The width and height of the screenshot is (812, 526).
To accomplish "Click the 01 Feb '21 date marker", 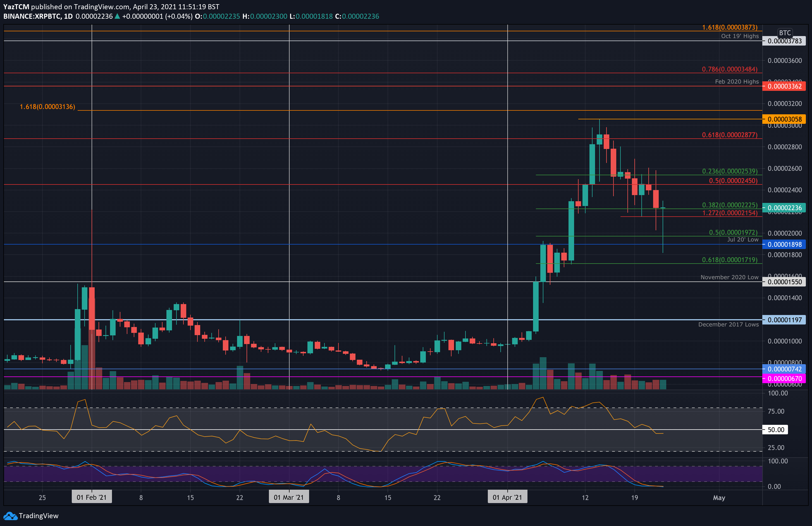I will tap(92, 497).
